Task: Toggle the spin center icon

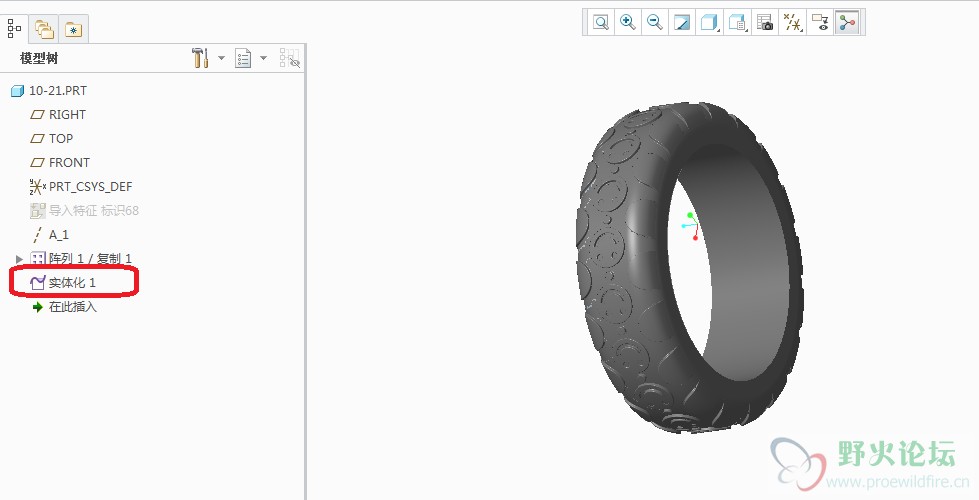Action: pyautogui.click(x=847, y=22)
